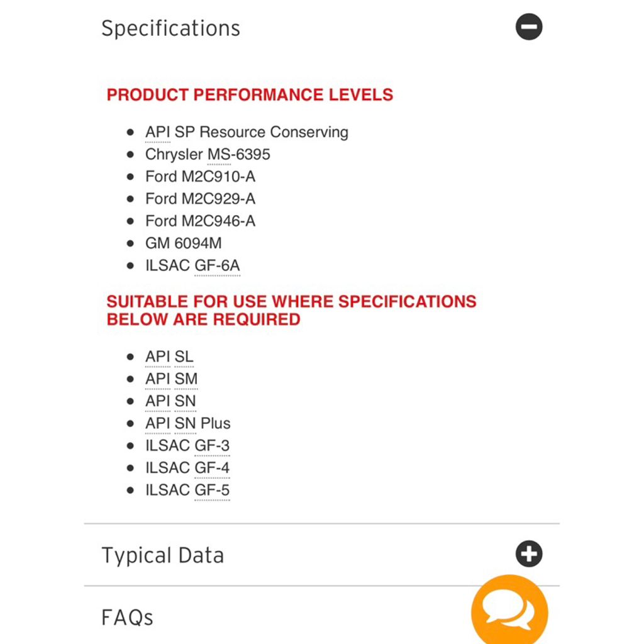Click the GM 6094M list item
Image resolution: width=644 pixels, height=644 pixels.
pyautogui.click(x=184, y=243)
